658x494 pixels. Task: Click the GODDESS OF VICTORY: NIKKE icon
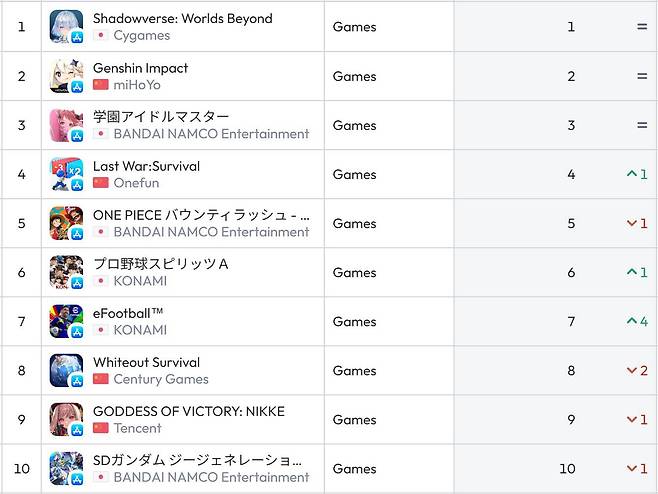(x=66, y=419)
